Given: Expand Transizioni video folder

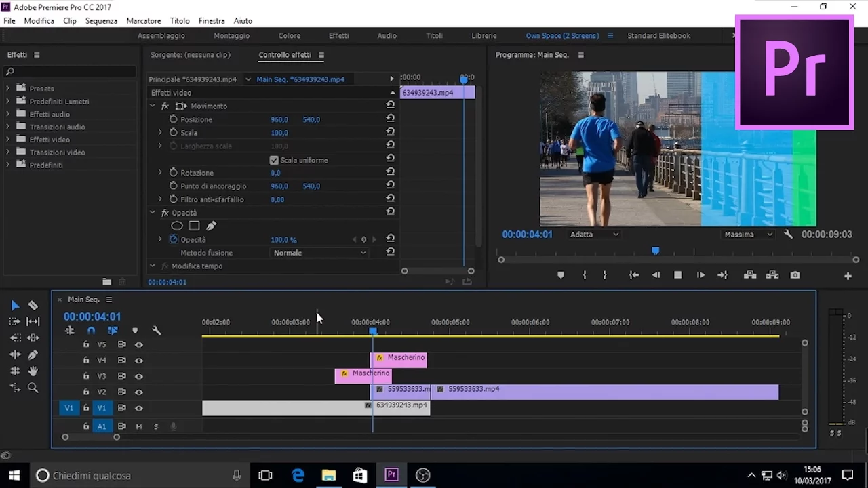Looking at the screenshot, I should [8, 152].
